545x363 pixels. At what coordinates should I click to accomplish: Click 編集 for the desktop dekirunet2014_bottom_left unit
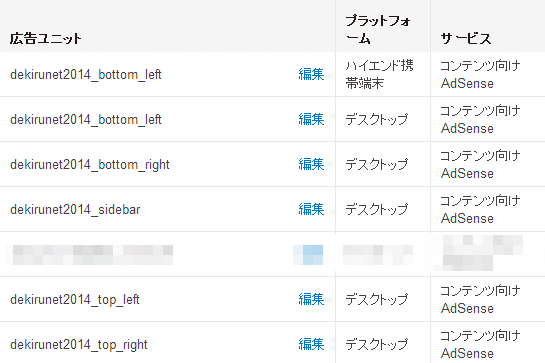[x=311, y=119]
